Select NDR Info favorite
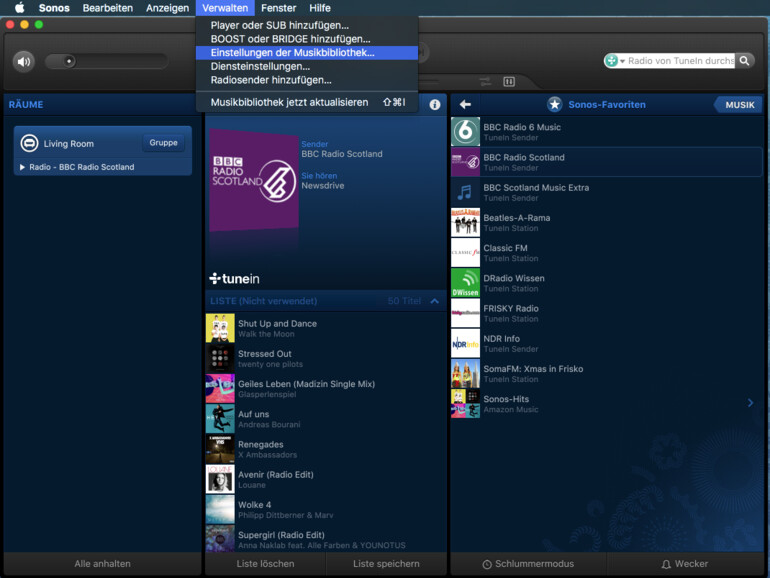770x578 pixels. coord(606,343)
